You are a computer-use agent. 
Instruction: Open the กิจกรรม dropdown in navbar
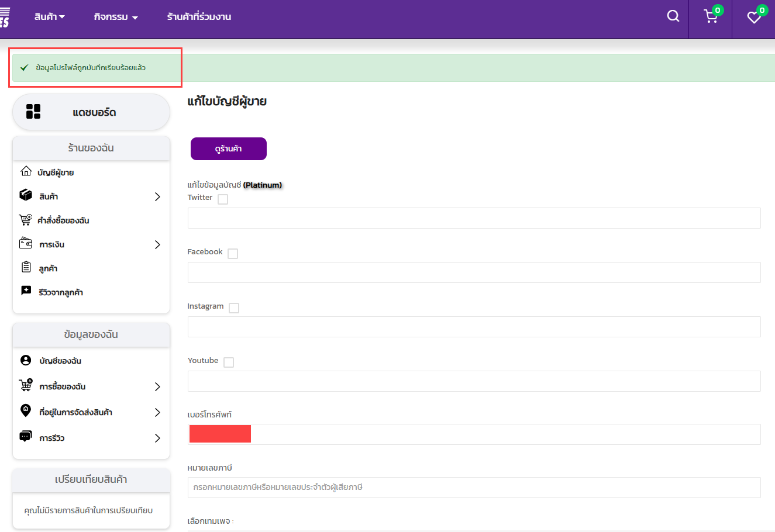(x=116, y=17)
